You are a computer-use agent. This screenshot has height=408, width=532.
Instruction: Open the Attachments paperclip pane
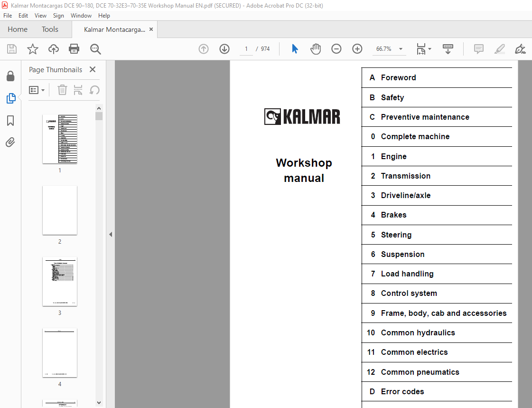pyautogui.click(x=10, y=142)
